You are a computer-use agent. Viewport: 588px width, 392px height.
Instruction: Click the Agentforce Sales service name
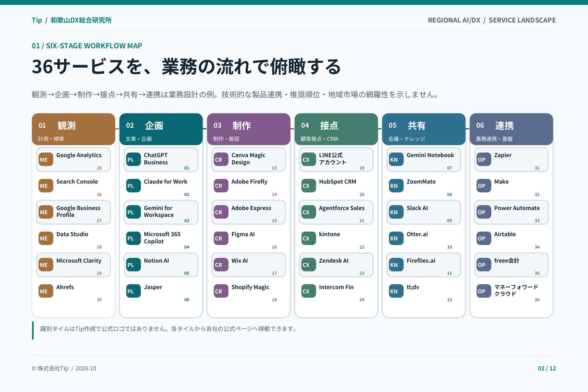coord(342,208)
